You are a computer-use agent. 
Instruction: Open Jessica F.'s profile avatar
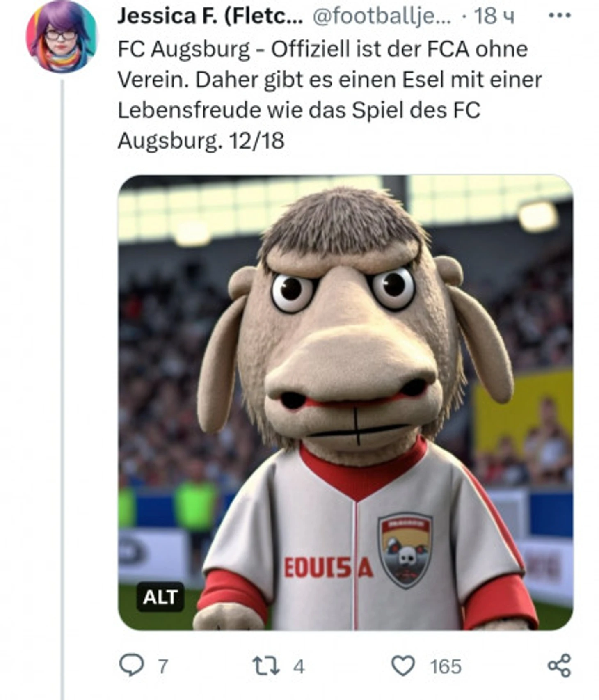point(61,37)
